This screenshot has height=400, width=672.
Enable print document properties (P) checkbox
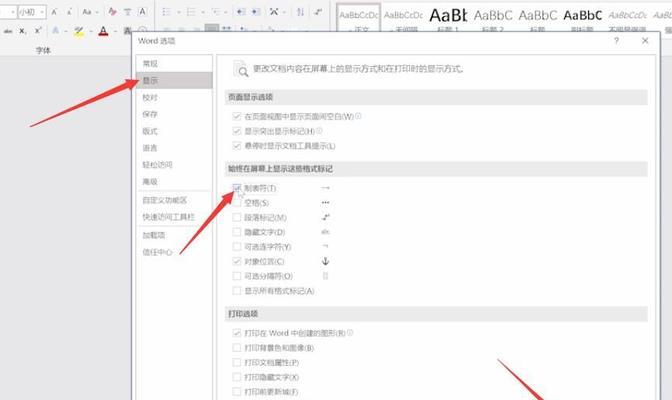[x=237, y=362]
